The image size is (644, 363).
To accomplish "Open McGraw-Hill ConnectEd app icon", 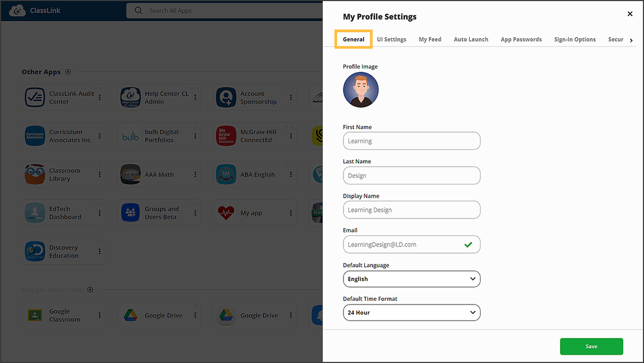I will point(226,136).
